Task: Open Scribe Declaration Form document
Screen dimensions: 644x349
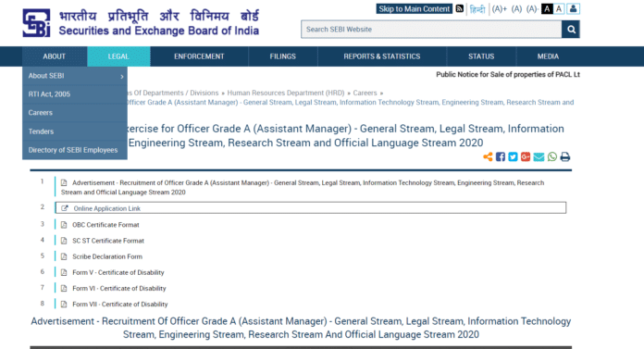Action: [x=107, y=256]
